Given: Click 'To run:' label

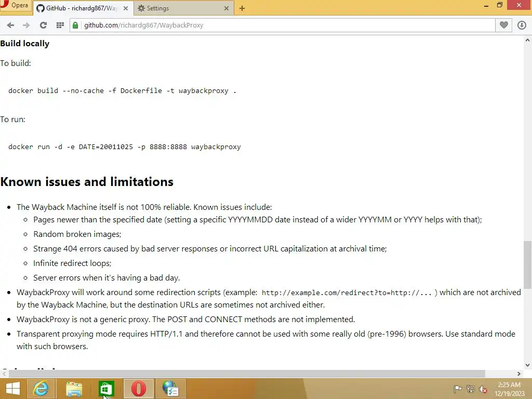Looking at the screenshot, I should coord(12,119).
